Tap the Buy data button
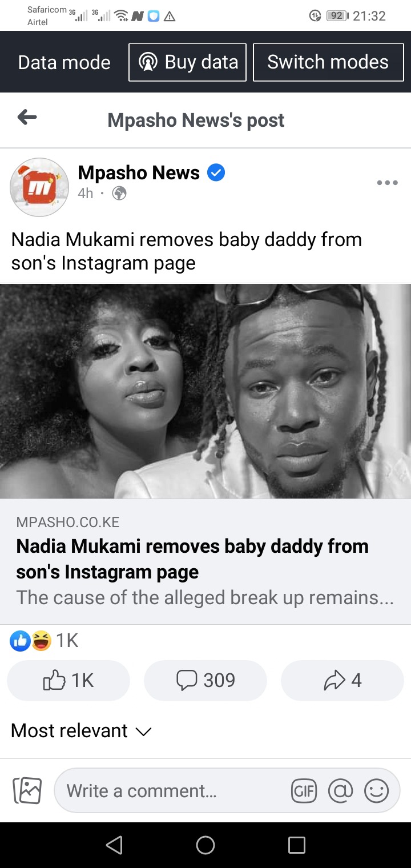Image resolution: width=411 pixels, height=868 pixels. (188, 62)
